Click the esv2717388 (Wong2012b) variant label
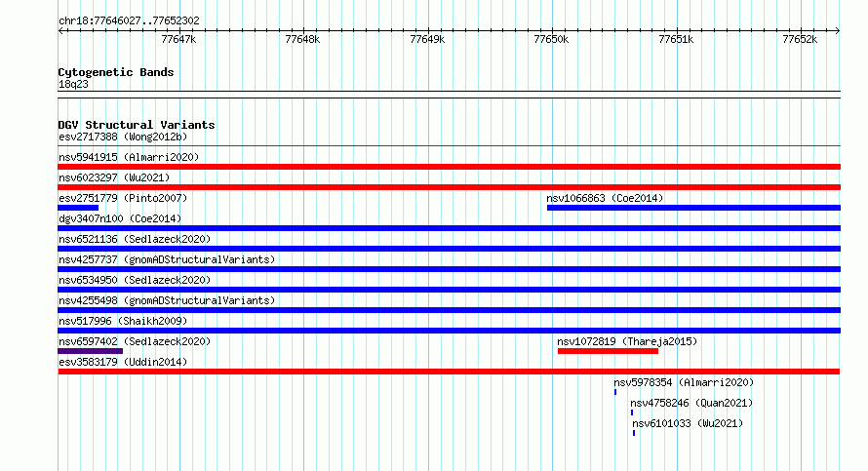The height and width of the screenshot is (471, 868). pyautogui.click(x=123, y=137)
